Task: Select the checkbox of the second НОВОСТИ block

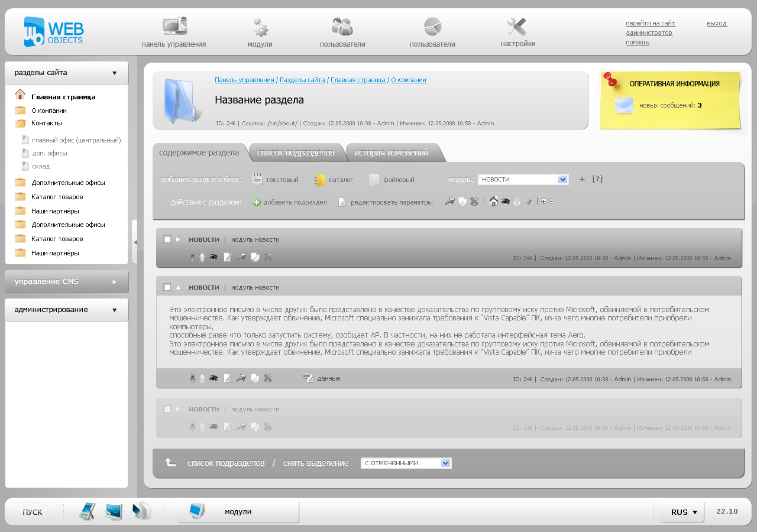Action: (166, 287)
